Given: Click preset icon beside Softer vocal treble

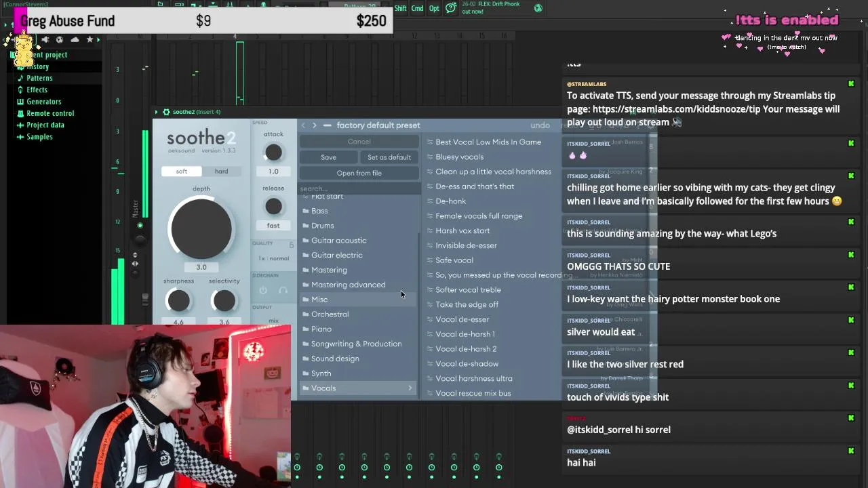Looking at the screenshot, I should pos(430,290).
